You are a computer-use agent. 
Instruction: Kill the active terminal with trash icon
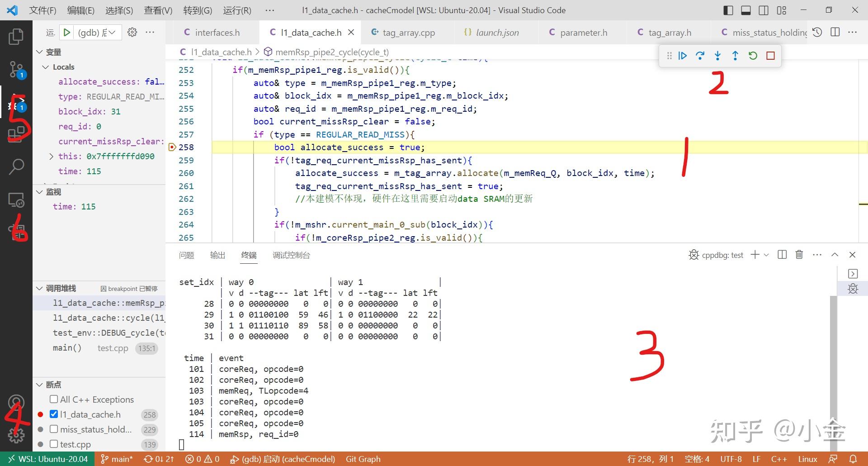(x=799, y=255)
